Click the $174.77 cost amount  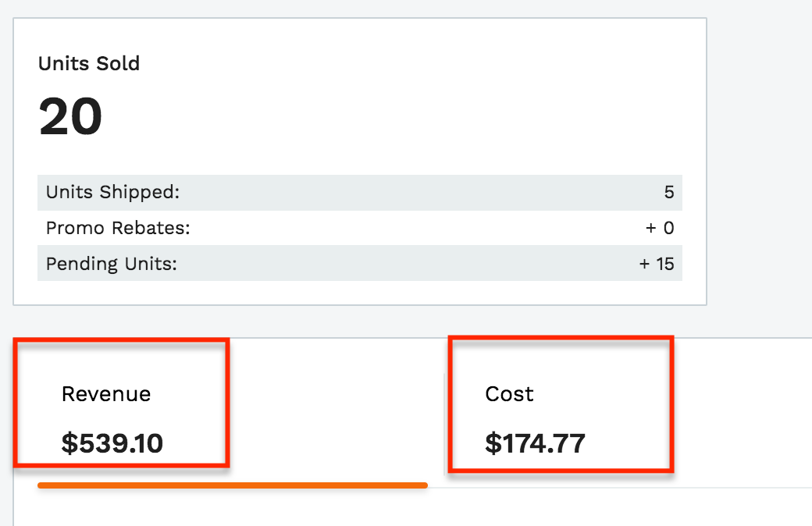535,443
